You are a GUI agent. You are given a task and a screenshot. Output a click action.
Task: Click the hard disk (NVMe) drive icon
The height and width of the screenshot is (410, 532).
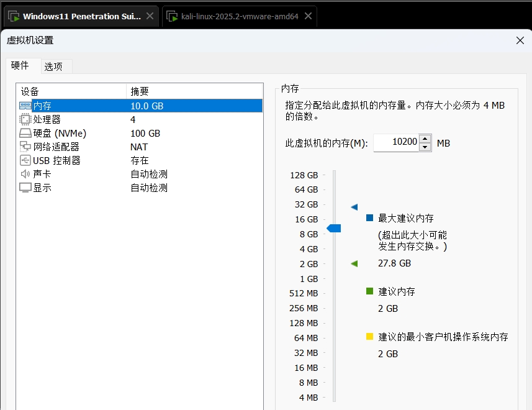point(25,133)
